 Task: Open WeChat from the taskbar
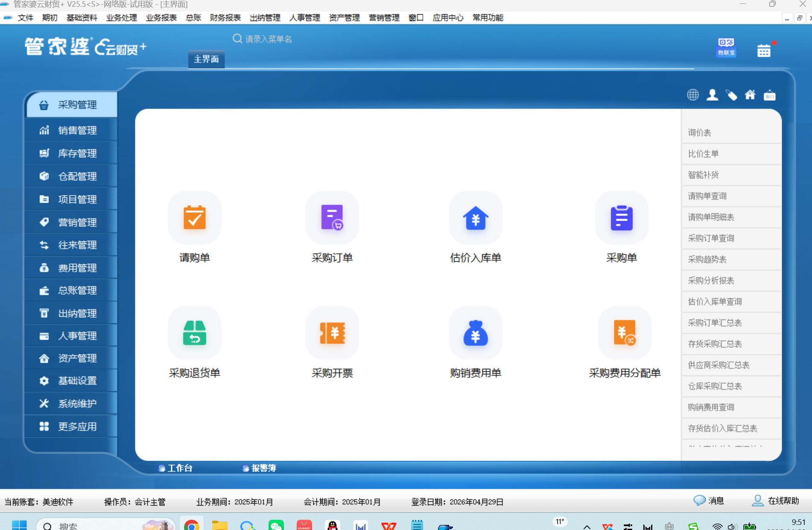(276, 525)
